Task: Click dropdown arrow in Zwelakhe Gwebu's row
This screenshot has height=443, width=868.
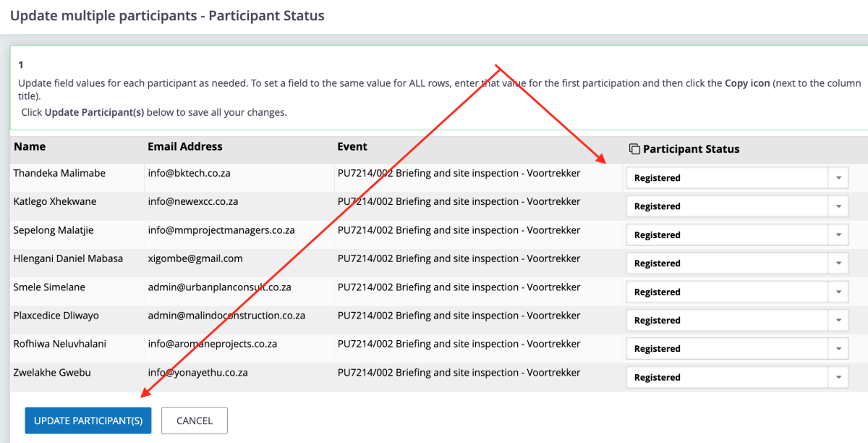Action: (x=838, y=377)
